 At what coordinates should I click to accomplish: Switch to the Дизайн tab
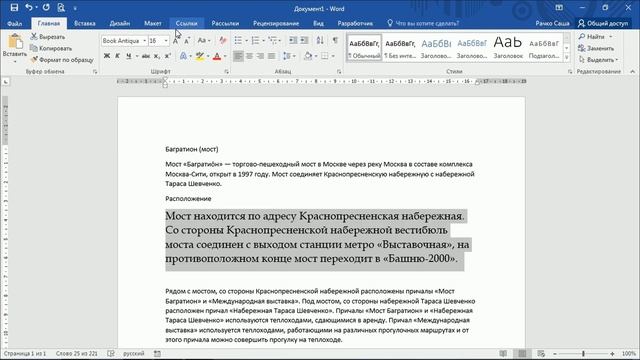click(x=120, y=23)
